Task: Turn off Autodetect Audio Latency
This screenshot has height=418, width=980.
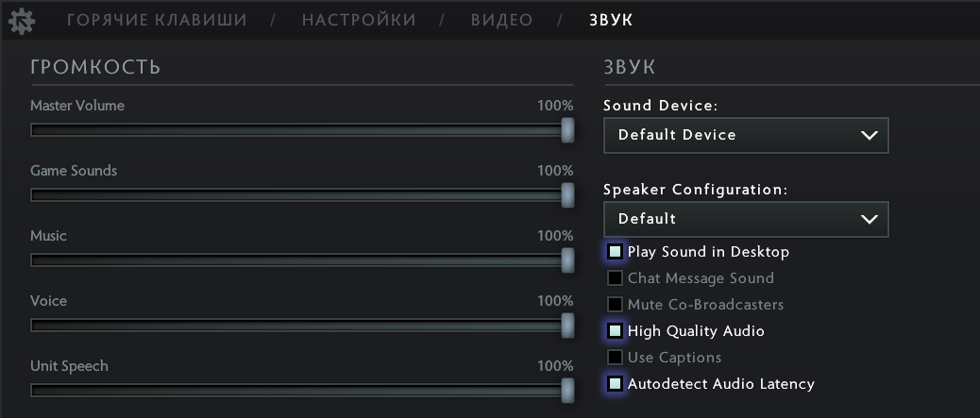Action: click(615, 384)
